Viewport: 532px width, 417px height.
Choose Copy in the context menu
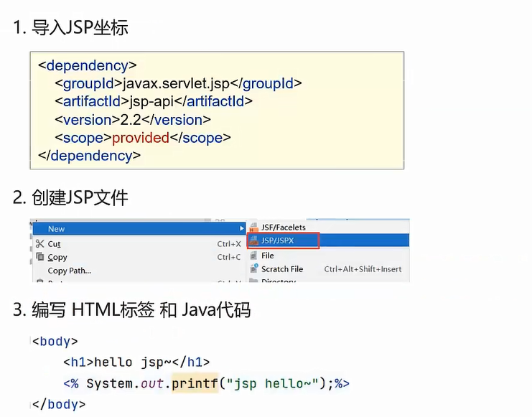click(x=139, y=257)
